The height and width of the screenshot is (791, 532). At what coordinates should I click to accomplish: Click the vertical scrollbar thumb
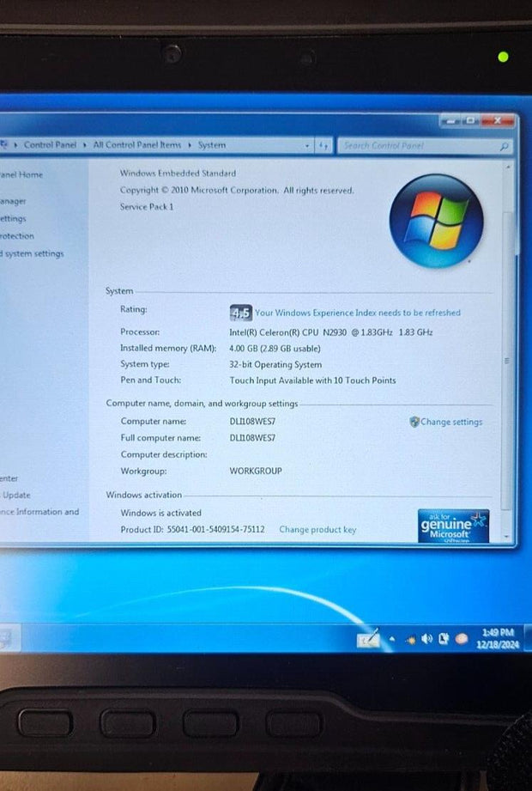507,361
